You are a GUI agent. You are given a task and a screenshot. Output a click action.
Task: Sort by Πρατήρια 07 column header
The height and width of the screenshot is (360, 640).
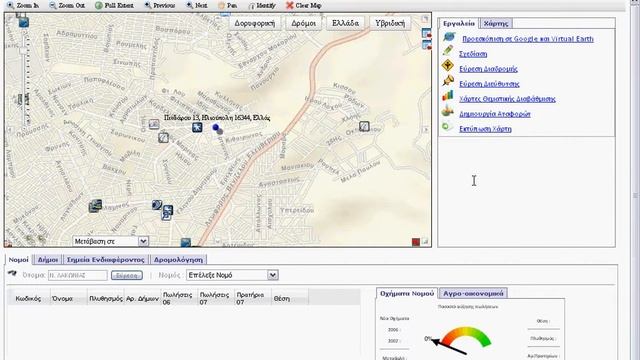[253, 298]
